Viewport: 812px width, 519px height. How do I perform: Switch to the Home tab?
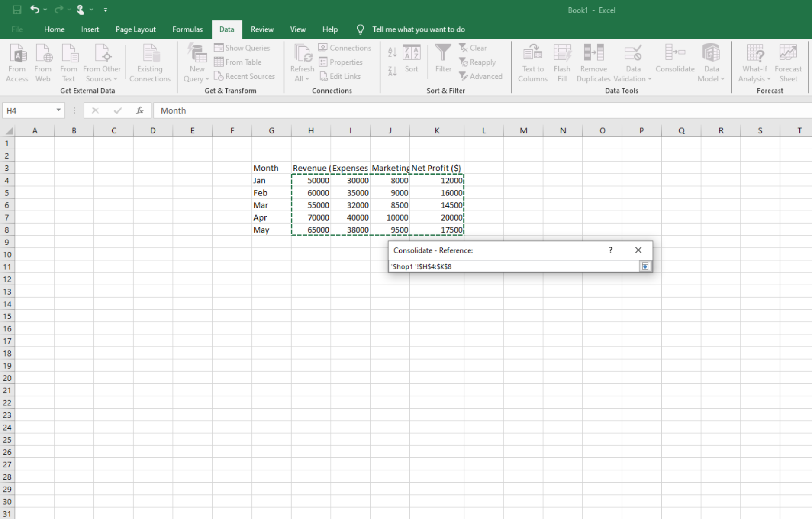click(x=54, y=29)
